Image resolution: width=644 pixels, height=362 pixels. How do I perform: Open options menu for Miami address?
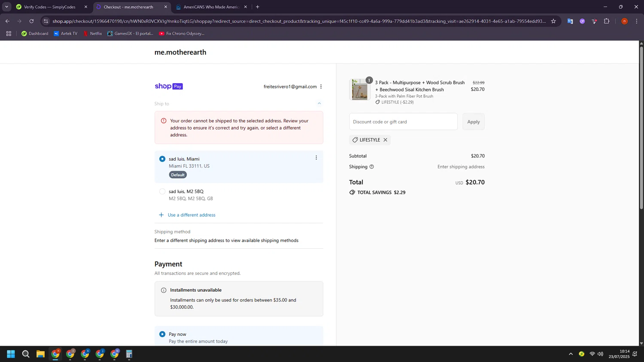pos(316,158)
